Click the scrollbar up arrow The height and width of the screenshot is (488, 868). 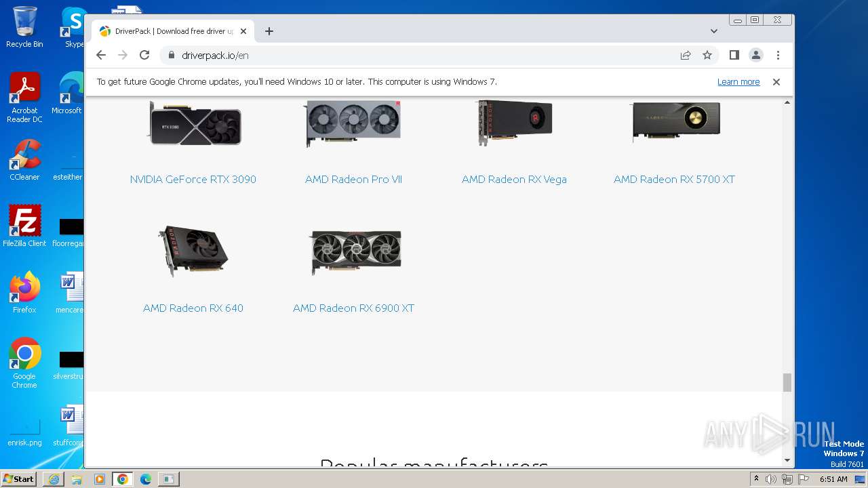pos(787,102)
